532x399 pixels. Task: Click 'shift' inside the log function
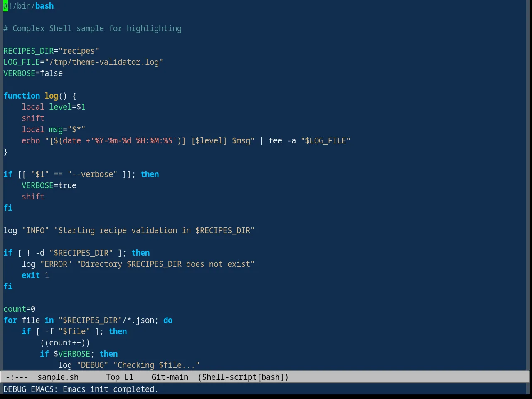pyautogui.click(x=33, y=118)
